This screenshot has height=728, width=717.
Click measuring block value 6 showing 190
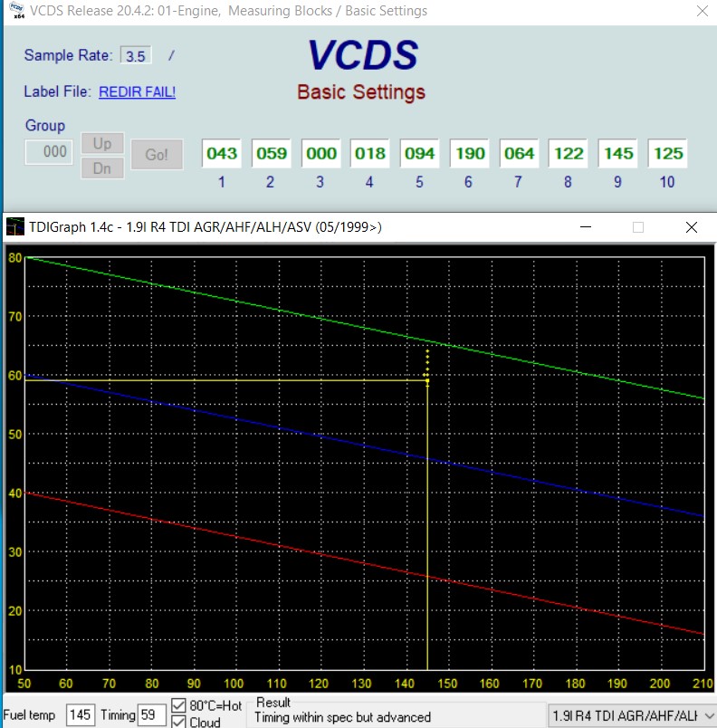pos(470,154)
